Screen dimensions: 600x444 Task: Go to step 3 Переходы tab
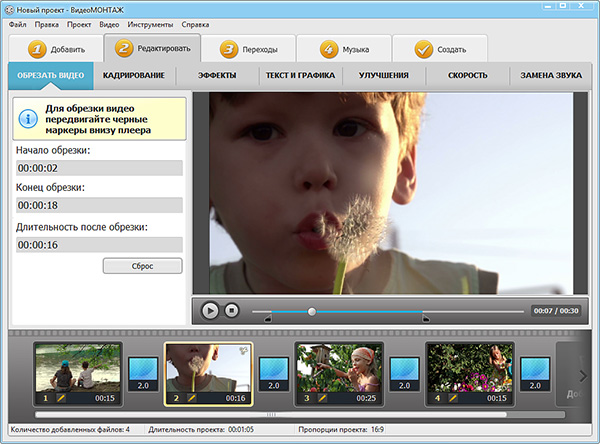coord(249,49)
